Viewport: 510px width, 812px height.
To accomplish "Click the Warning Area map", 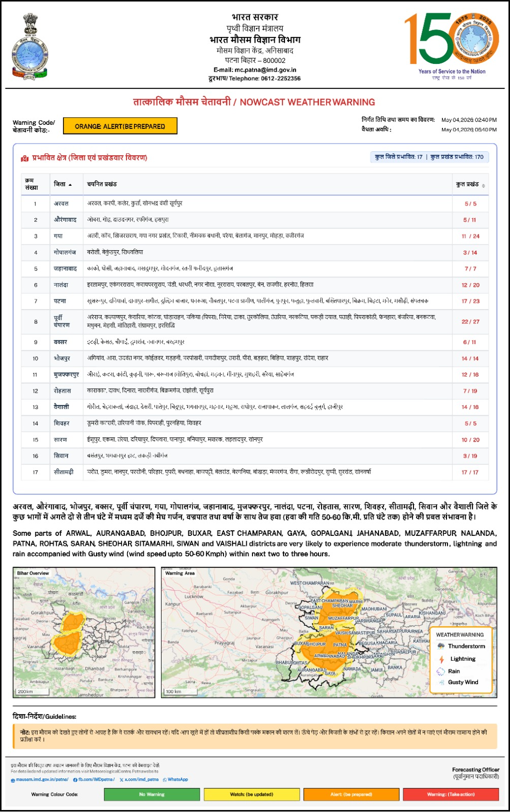I will 329,632.
